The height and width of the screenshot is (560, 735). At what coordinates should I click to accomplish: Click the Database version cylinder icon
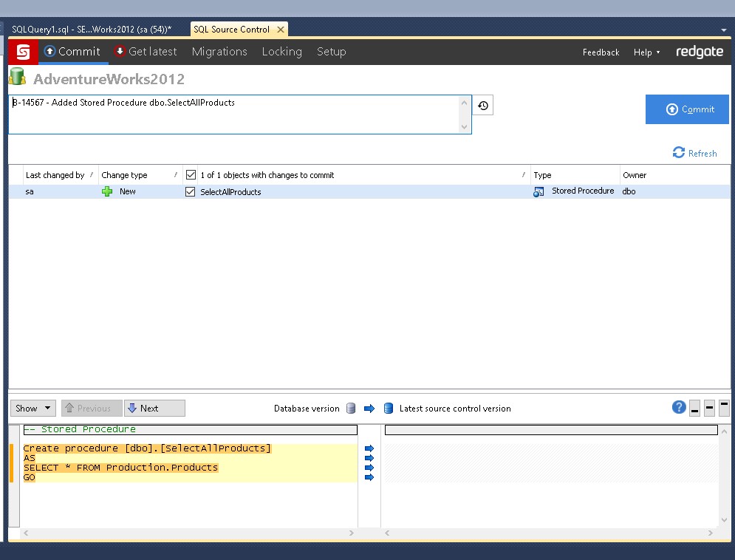(x=351, y=408)
